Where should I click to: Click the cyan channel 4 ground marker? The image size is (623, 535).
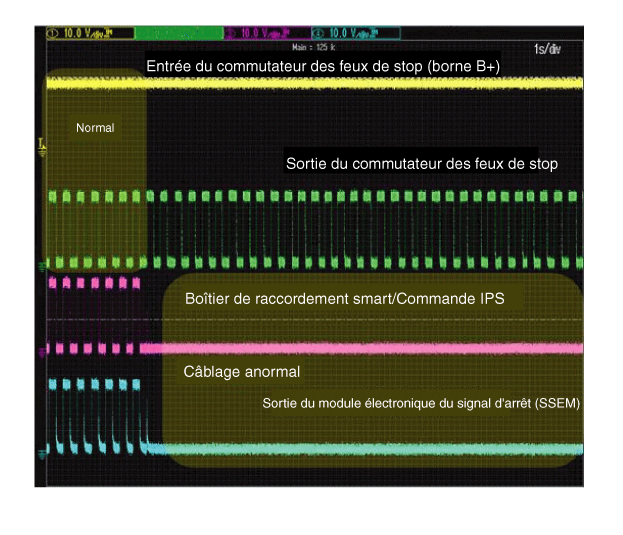coord(42,454)
